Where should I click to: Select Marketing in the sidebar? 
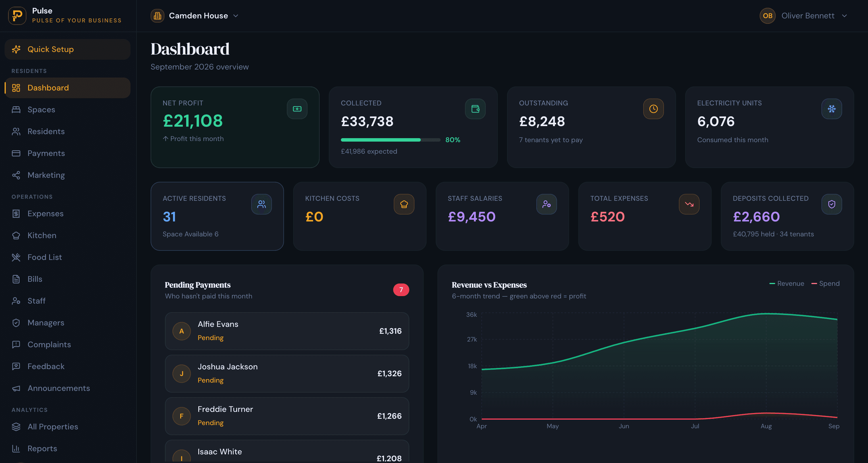(67, 175)
